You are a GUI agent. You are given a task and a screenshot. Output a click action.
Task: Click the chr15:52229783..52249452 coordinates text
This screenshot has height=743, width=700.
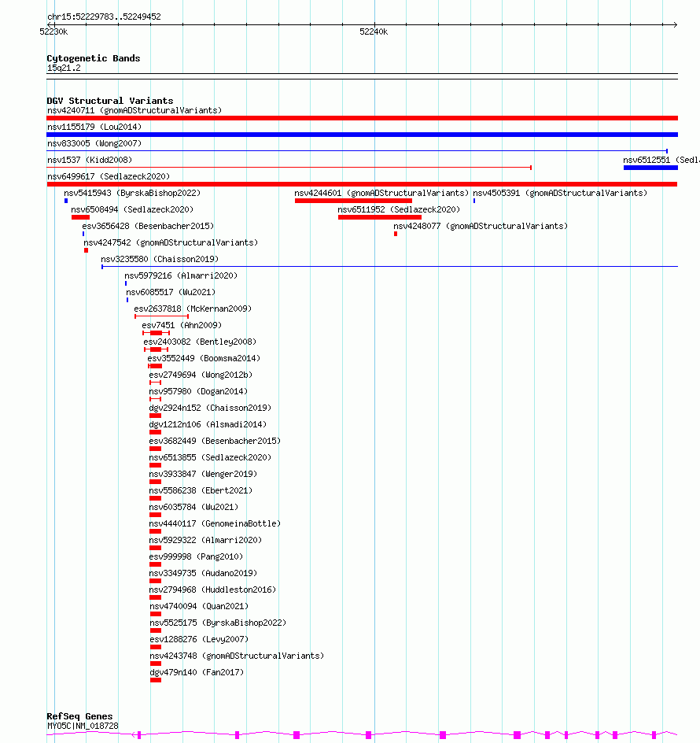[104, 17]
